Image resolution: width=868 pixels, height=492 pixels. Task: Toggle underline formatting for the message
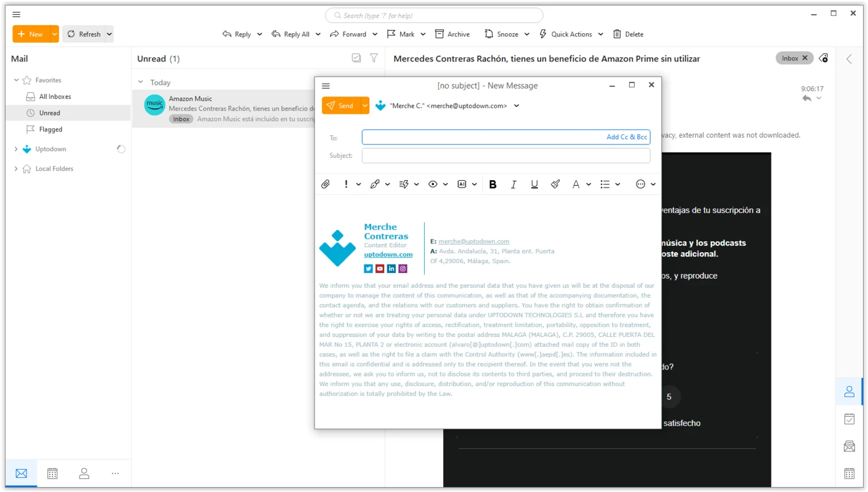(x=534, y=183)
